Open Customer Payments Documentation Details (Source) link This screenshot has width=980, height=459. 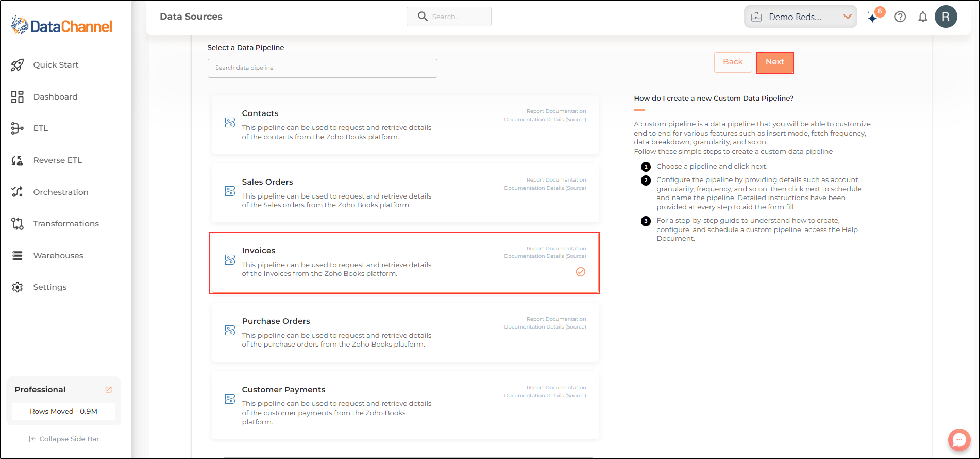click(545, 396)
